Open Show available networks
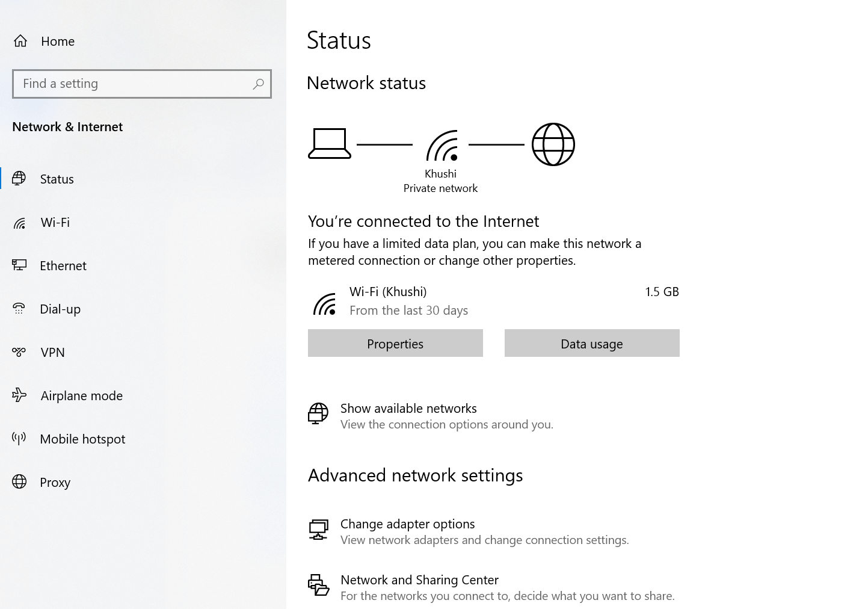 (x=408, y=408)
